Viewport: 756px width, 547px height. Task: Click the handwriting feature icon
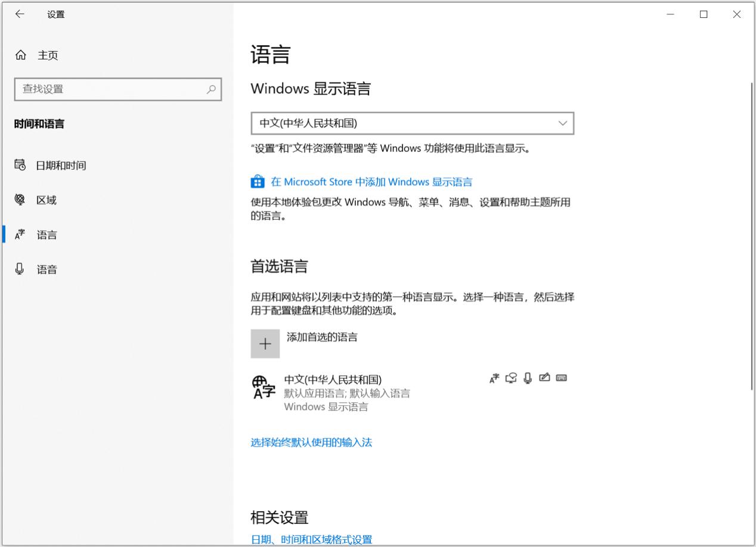point(544,378)
